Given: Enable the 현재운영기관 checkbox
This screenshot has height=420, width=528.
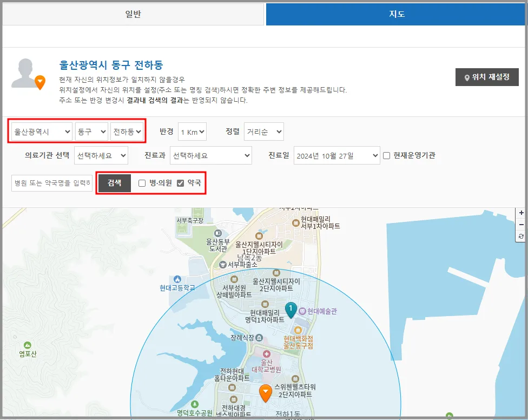Looking at the screenshot, I should [x=387, y=155].
